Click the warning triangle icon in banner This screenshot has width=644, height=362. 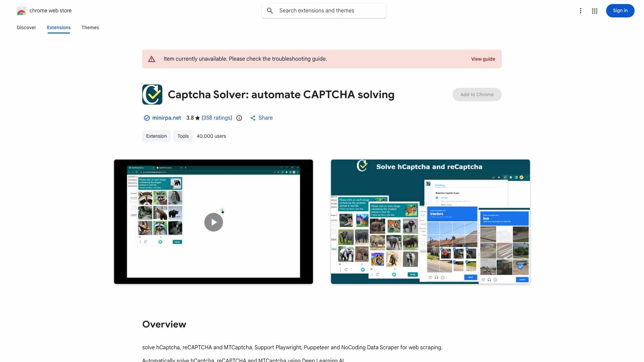152,59
